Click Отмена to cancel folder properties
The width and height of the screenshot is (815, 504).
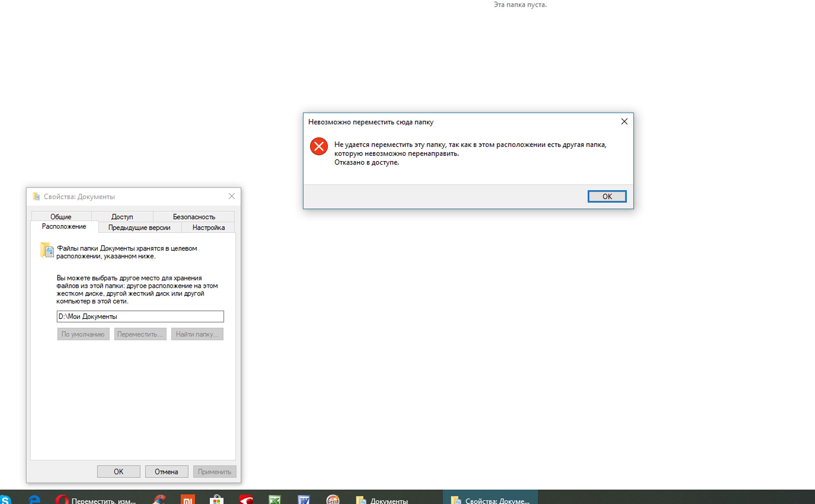coord(166,471)
